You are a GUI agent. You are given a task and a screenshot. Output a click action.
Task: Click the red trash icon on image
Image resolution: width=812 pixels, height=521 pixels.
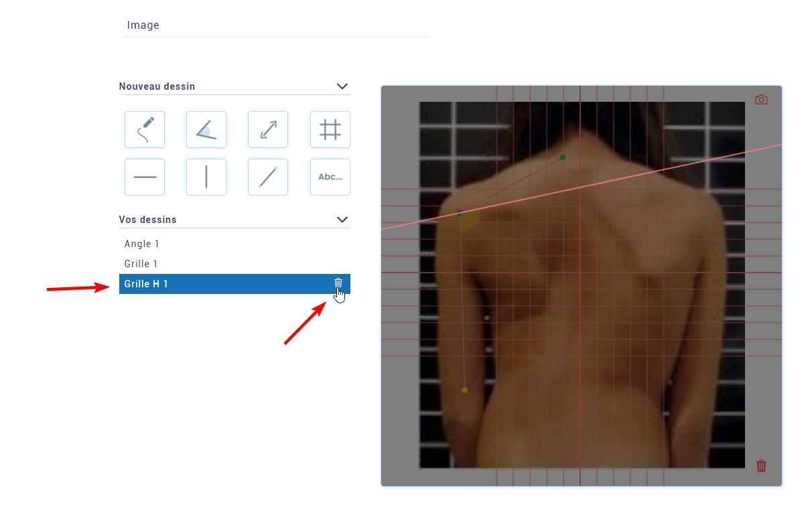(x=761, y=465)
